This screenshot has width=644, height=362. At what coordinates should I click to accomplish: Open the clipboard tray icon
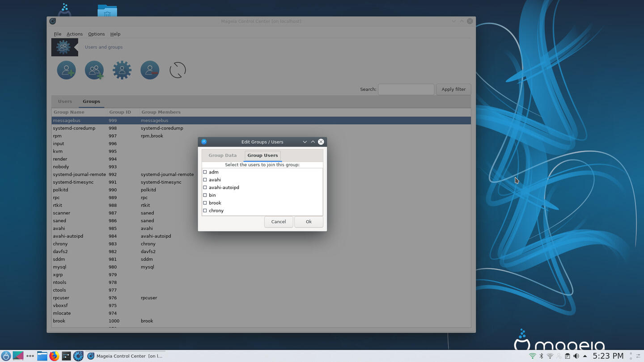(567, 356)
